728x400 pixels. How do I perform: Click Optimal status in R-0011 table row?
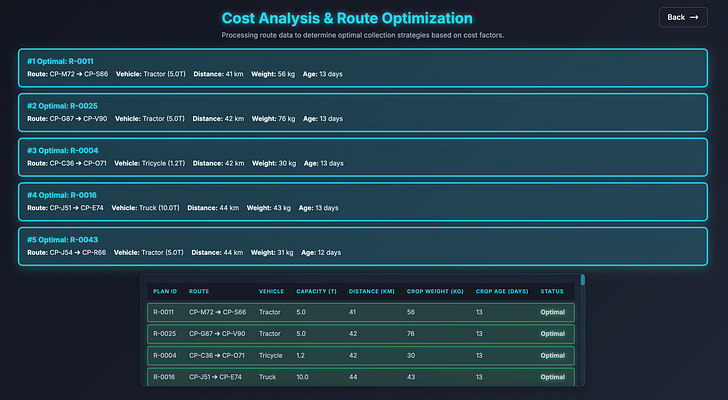pos(552,312)
